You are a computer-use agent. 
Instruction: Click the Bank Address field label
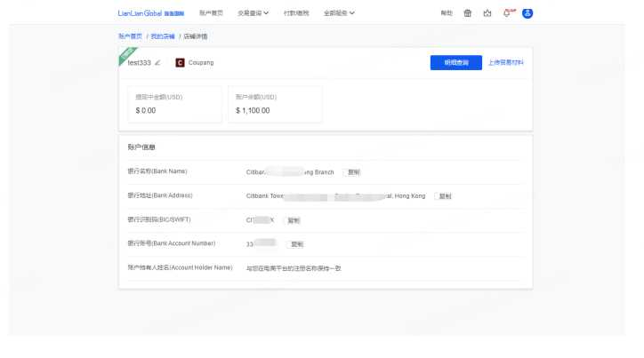[x=160, y=195]
